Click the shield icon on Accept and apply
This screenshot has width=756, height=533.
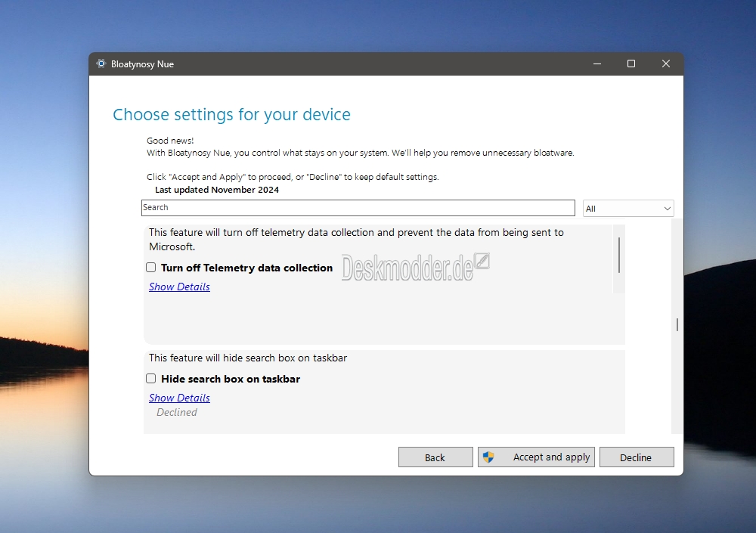(x=488, y=457)
